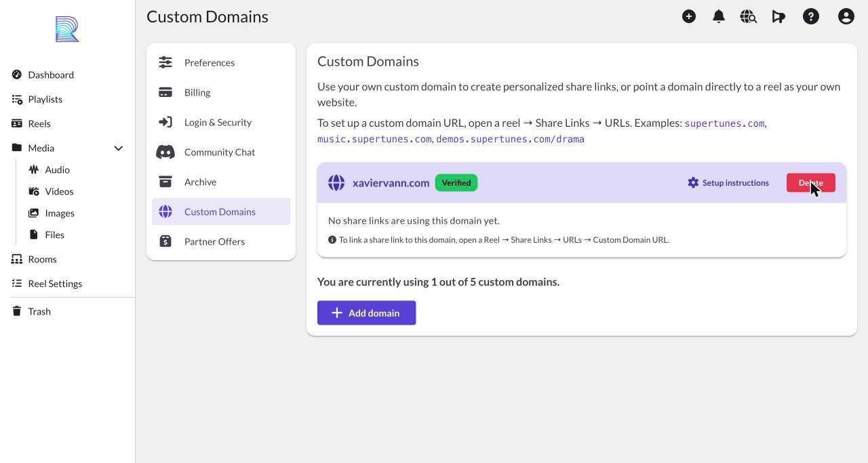Screen dimensions: 868x463
Task: Click "No share links are using this domain yet."
Action: 414,220
